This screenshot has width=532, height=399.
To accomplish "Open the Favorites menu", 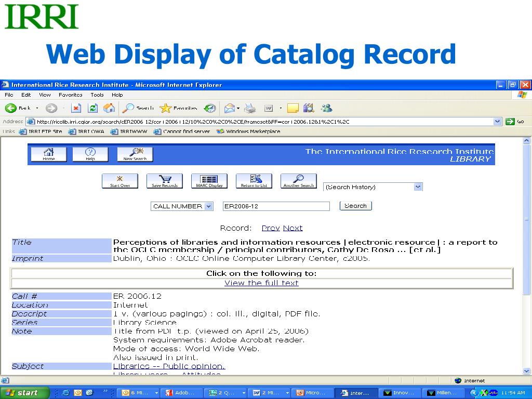I will tap(70, 95).
